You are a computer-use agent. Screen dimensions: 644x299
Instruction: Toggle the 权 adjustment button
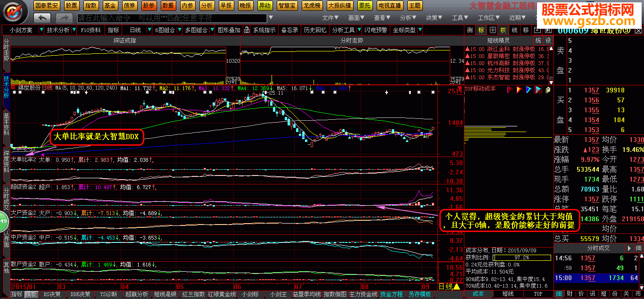tap(503, 30)
